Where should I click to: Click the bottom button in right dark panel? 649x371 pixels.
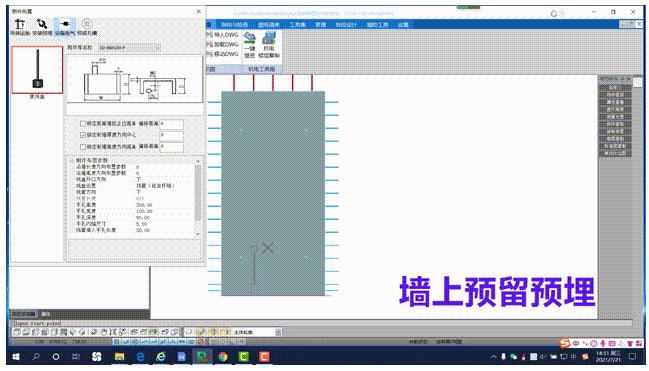[615, 154]
